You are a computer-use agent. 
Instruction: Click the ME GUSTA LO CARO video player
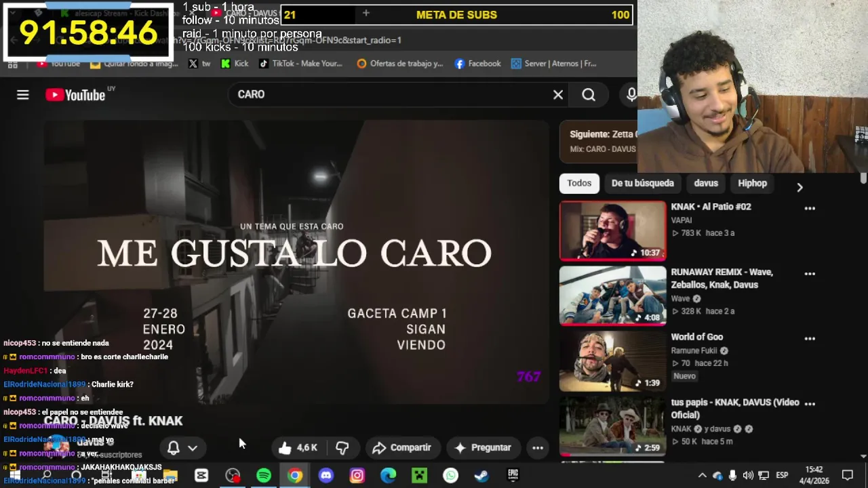296,263
